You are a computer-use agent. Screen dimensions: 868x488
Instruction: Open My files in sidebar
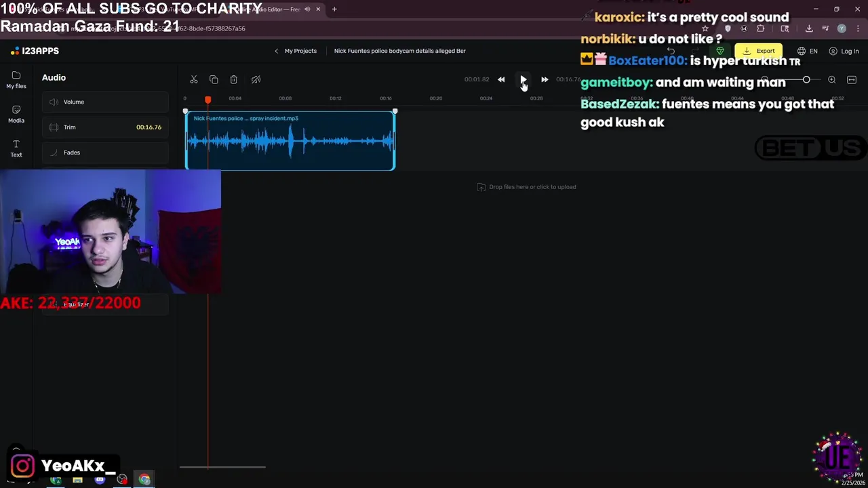click(16, 80)
